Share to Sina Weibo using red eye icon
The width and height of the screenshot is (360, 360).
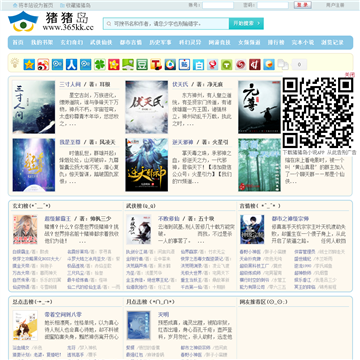click(43, 64)
